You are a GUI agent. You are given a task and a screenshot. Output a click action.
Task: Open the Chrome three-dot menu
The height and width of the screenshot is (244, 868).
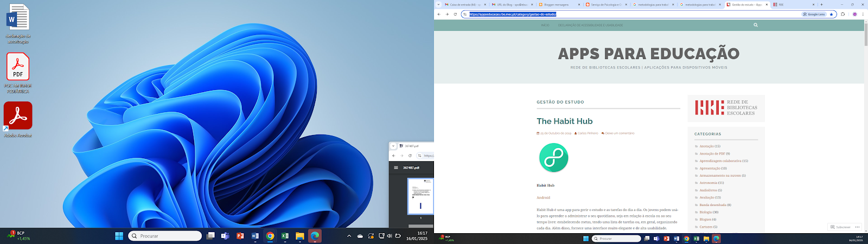point(863,14)
